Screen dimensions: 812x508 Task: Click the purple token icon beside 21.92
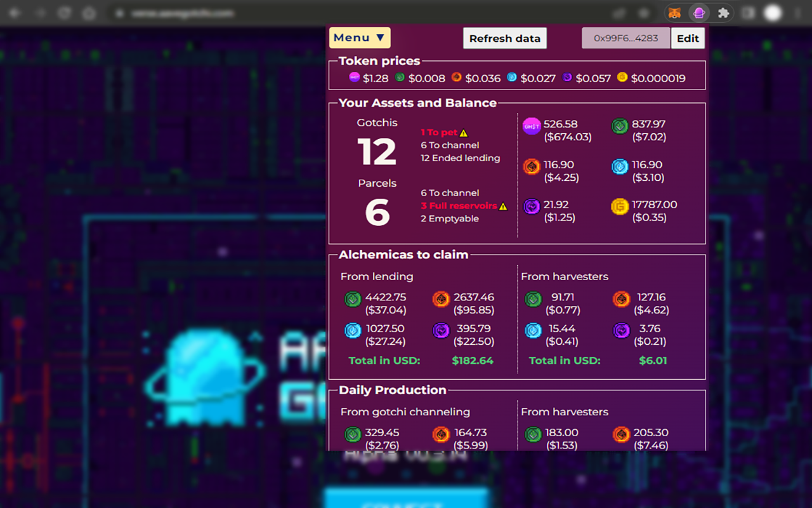pyautogui.click(x=532, y=207)
